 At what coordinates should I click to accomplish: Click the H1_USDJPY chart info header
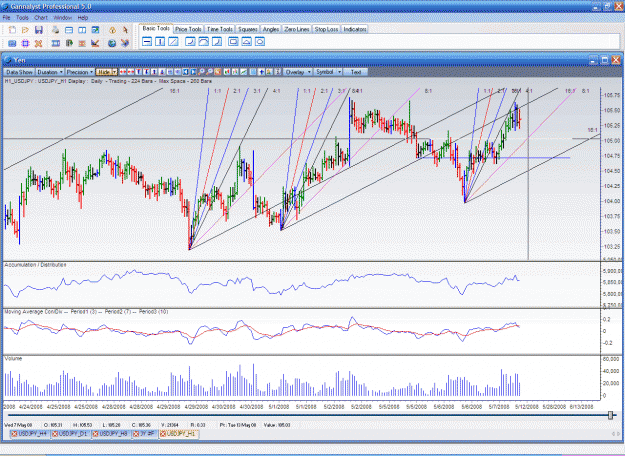[x=108, y=81]
